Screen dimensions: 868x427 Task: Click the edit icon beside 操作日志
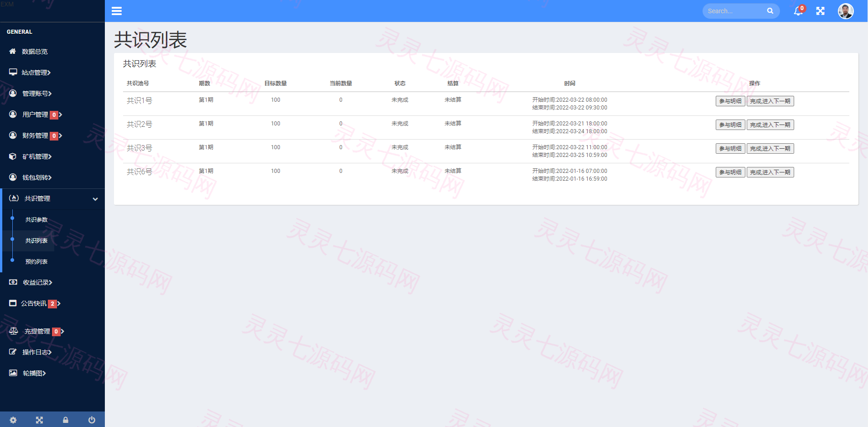tap(13, 352)
